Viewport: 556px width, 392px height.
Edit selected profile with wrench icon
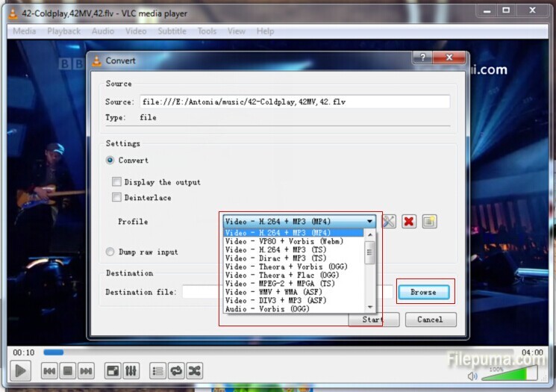coord(389,222)
